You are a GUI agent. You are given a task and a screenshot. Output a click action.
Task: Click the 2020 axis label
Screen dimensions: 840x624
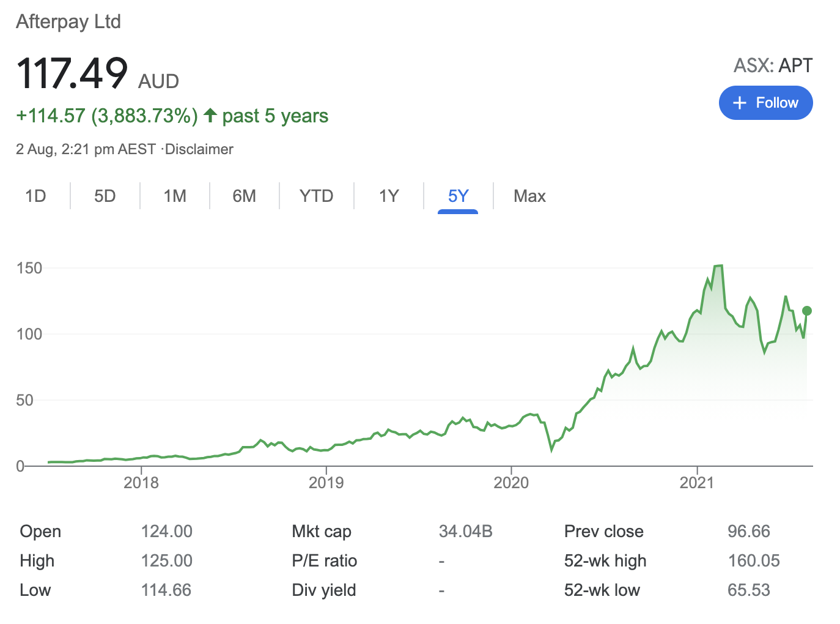click(511, 483)
